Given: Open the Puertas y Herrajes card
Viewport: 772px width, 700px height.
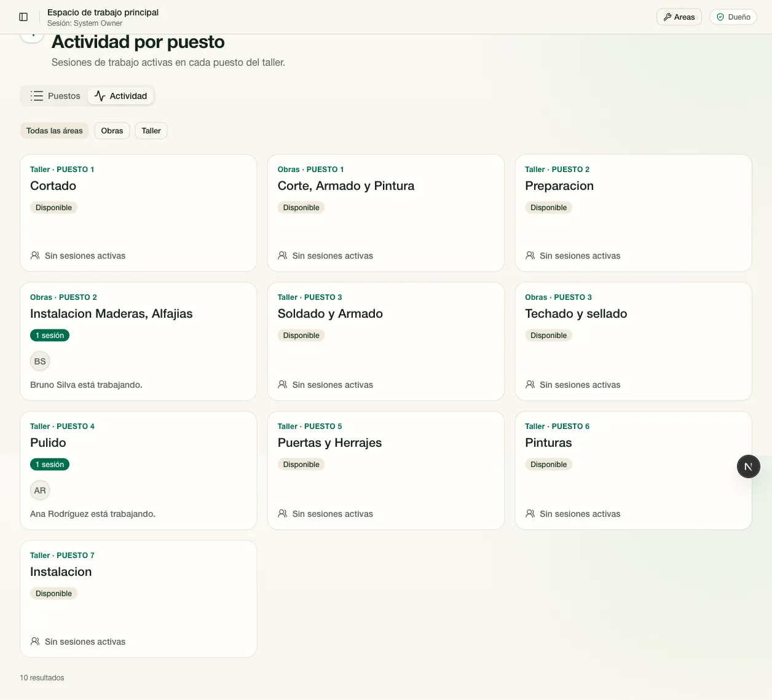Looking at the screenshot, I should tap(386, 470).
